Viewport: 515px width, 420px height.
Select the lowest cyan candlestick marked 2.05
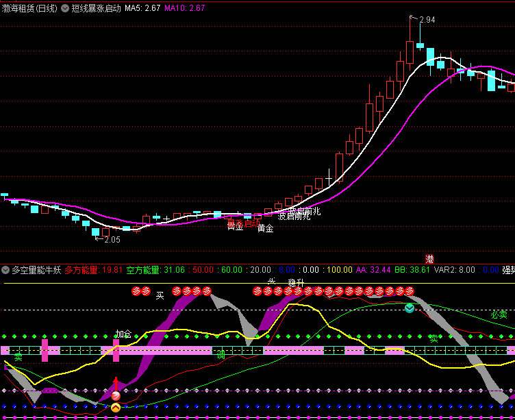[x=96, y=232]
